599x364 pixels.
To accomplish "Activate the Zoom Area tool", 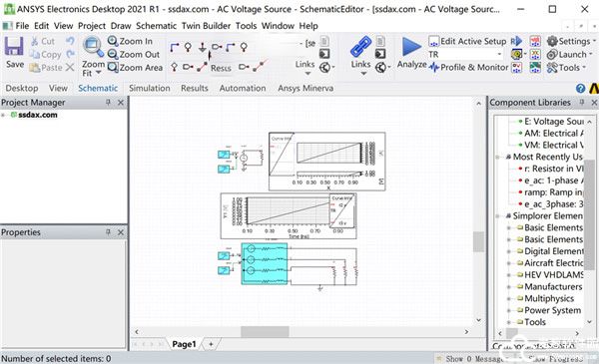I will coord(113,68).
